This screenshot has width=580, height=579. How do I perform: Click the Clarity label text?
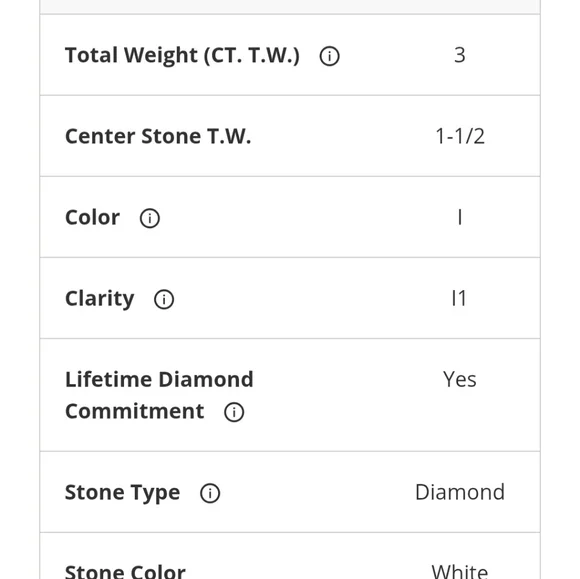click(x=100, y=299)
